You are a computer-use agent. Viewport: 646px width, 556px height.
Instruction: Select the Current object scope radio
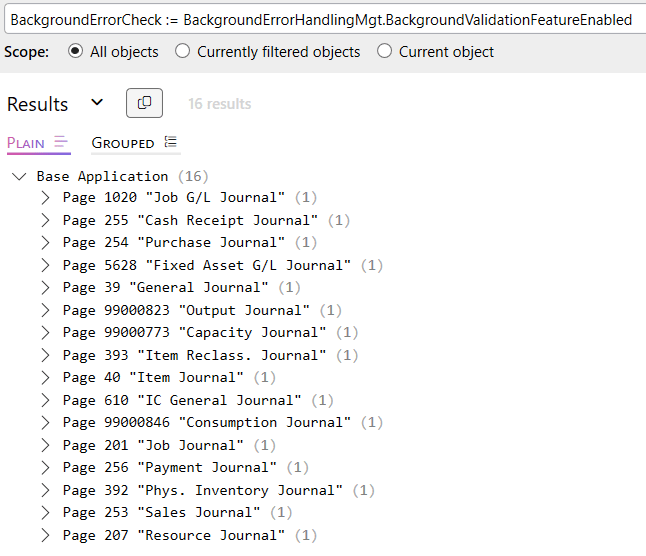(x=385, y=52)
